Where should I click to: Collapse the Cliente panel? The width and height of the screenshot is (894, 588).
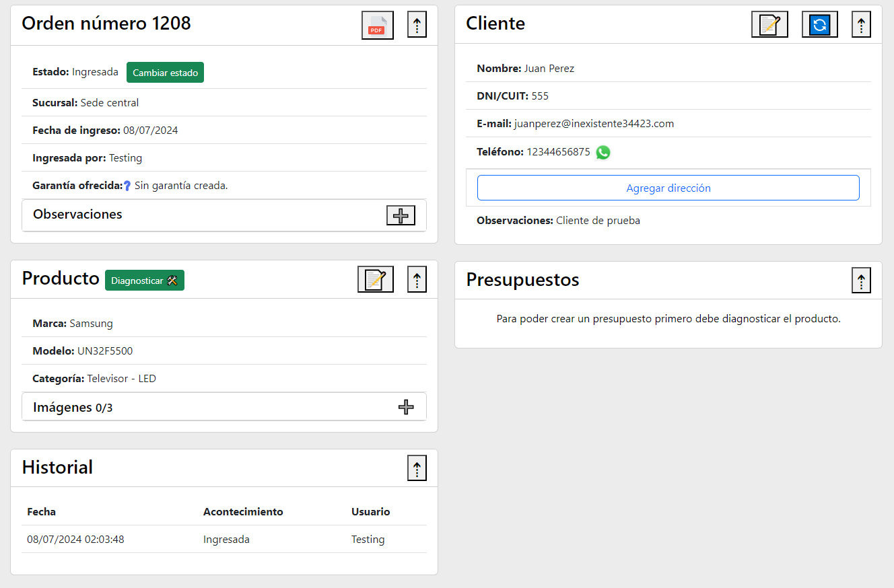[x=861, y=24]
